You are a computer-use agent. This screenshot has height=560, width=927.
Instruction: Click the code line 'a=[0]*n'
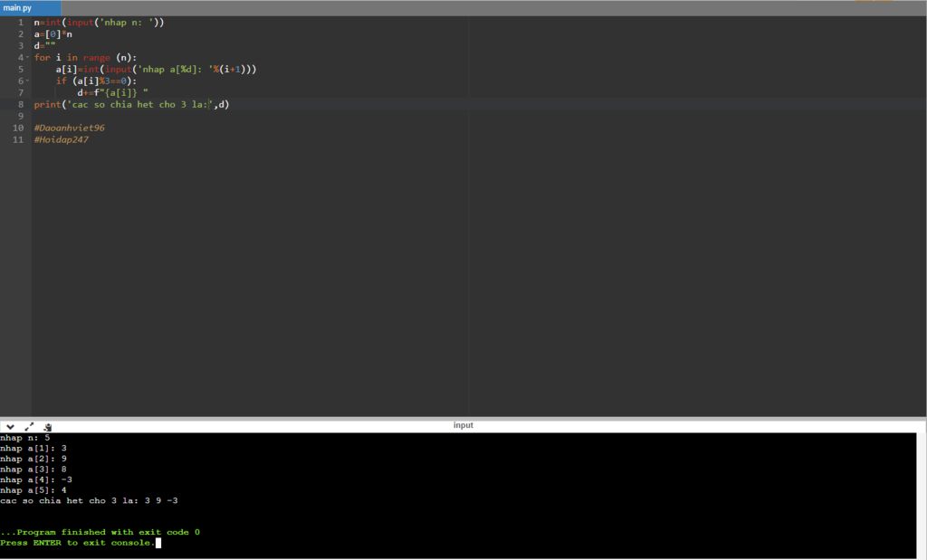coord(53,34)
